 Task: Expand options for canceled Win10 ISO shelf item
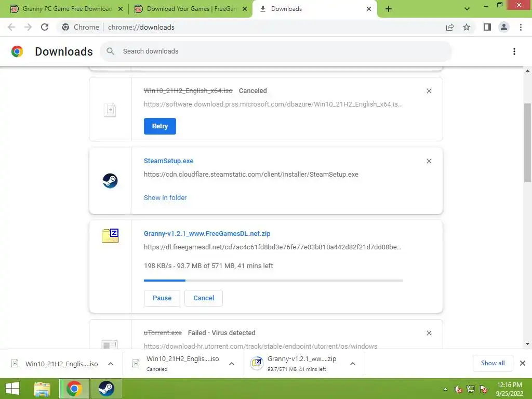232,364
